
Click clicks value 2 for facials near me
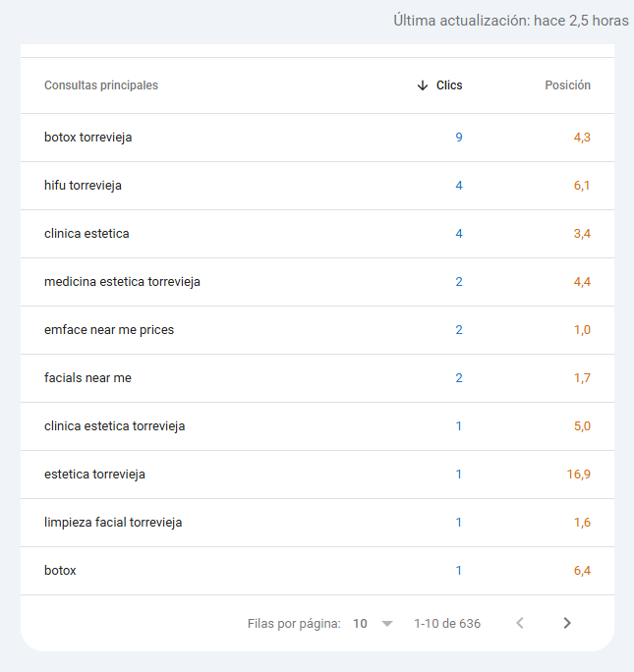[x=459, y=378]
